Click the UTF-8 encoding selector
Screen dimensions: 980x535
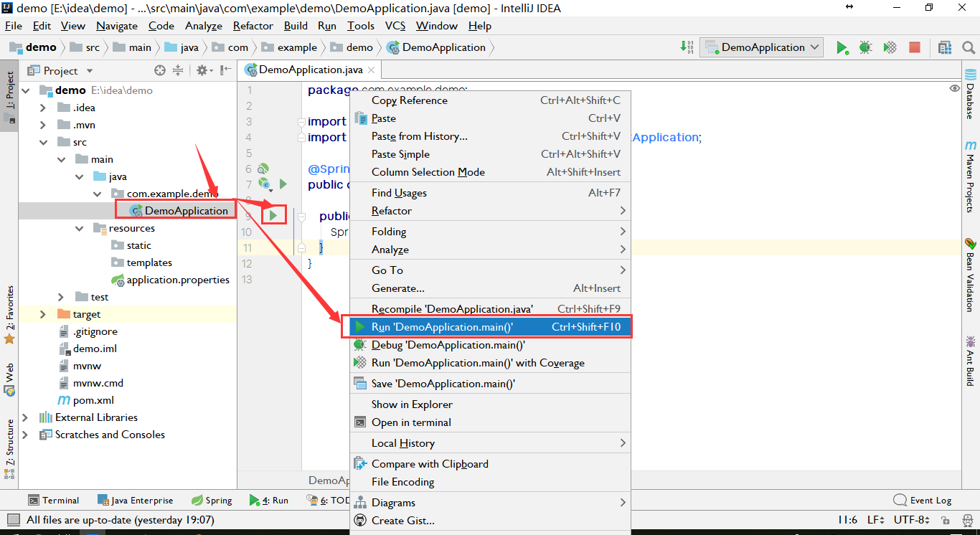912,520
